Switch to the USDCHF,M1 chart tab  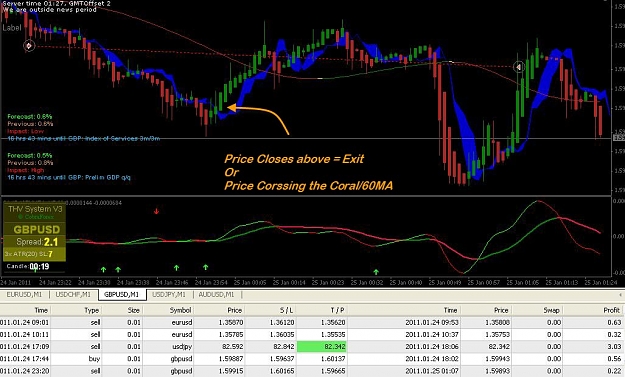pyautogui.click(x=73, y=295)
